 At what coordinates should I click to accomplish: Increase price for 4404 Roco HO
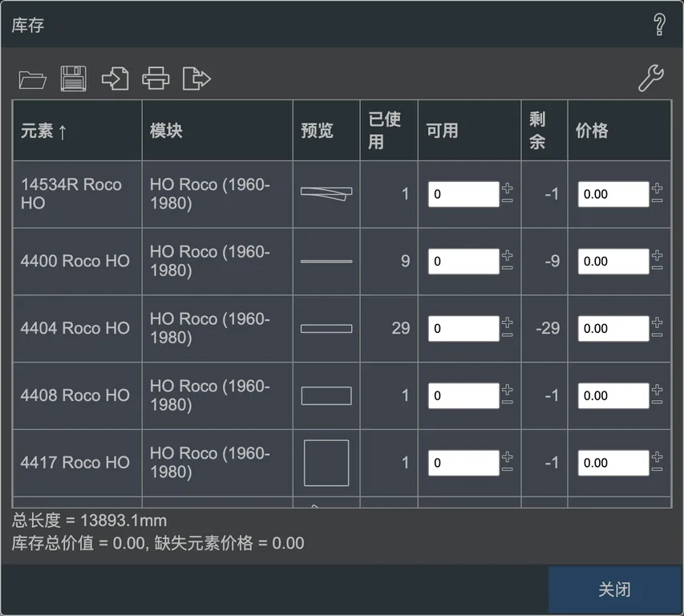[657, 322]
